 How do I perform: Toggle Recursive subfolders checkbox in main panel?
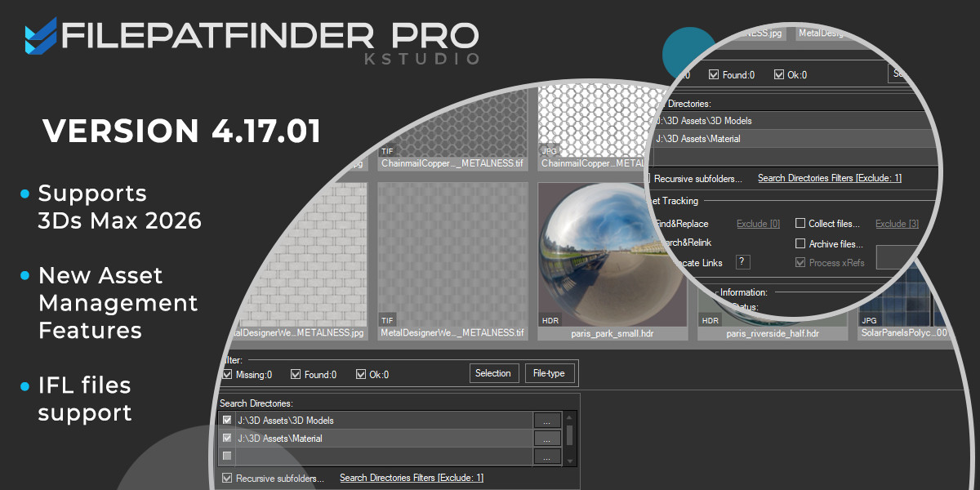pyautogui.click(x=227, y=478)
